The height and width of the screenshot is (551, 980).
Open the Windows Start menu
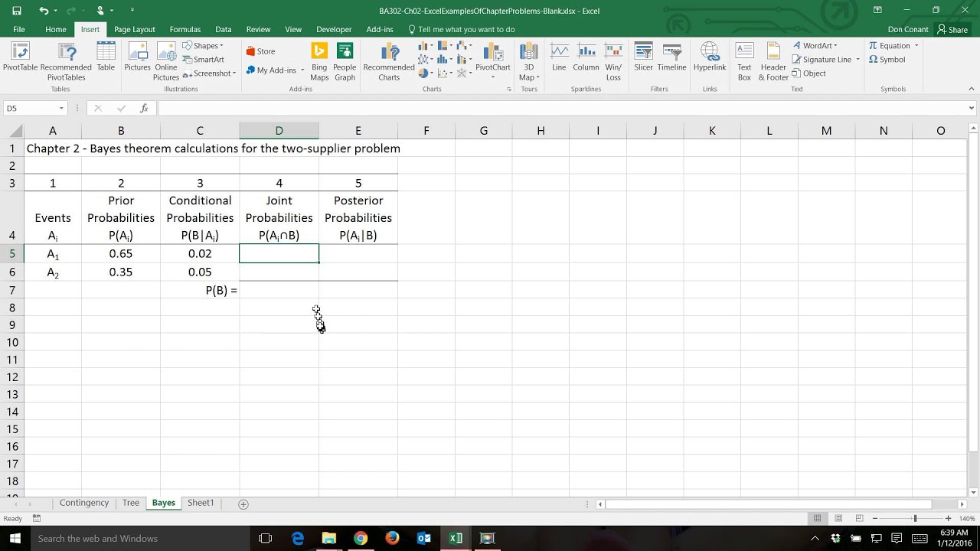pos(15,538)
